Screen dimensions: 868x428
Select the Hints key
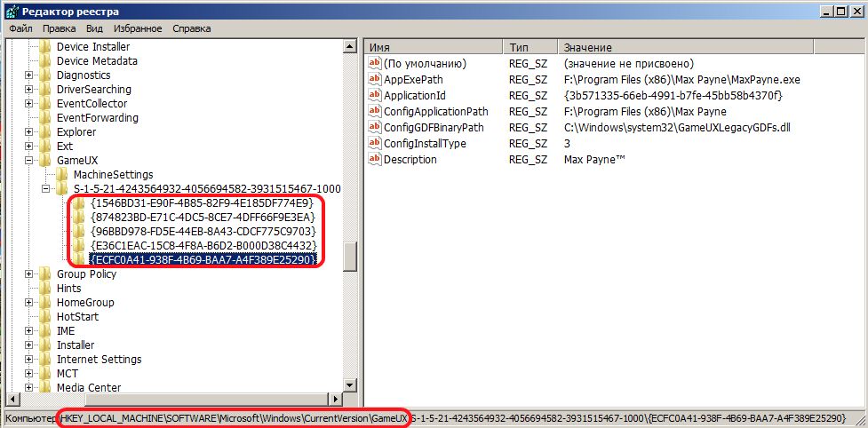point(68,288)
